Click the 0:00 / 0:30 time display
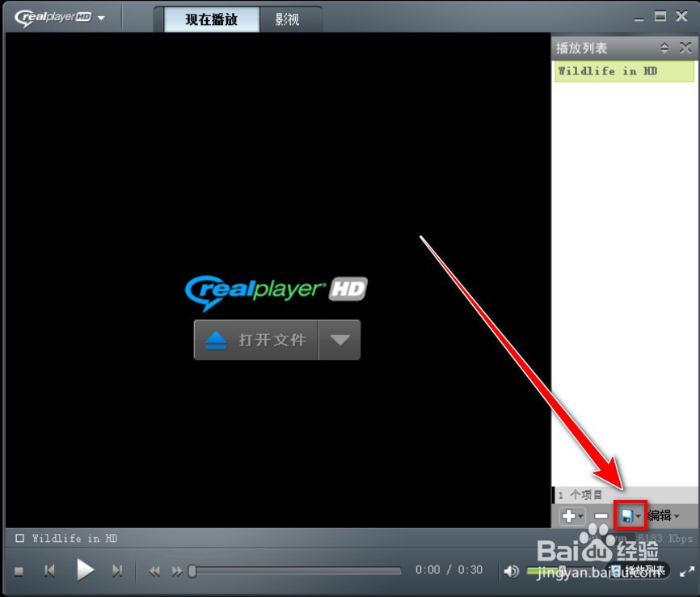700x597 pixels. pyautogui.click(x=449, y=569)
